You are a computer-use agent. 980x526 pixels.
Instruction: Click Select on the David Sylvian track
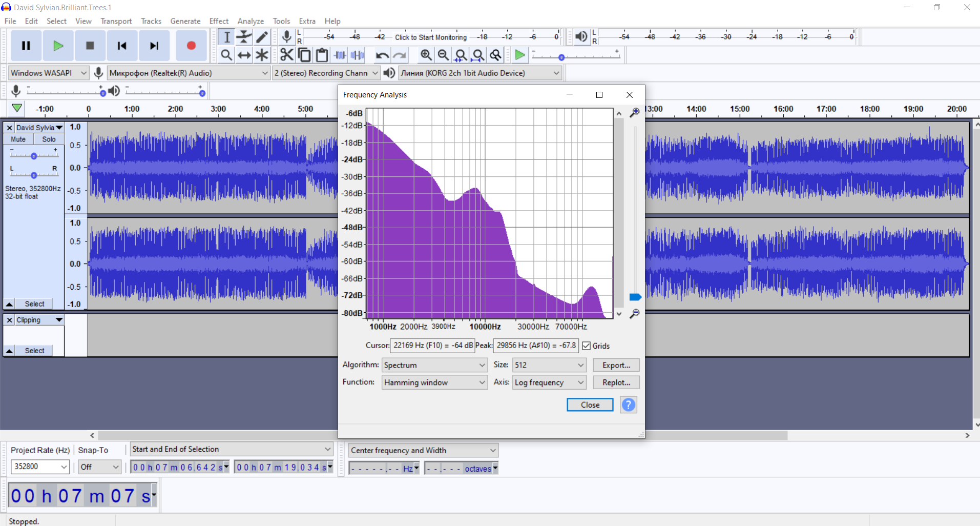pos(35,304)
